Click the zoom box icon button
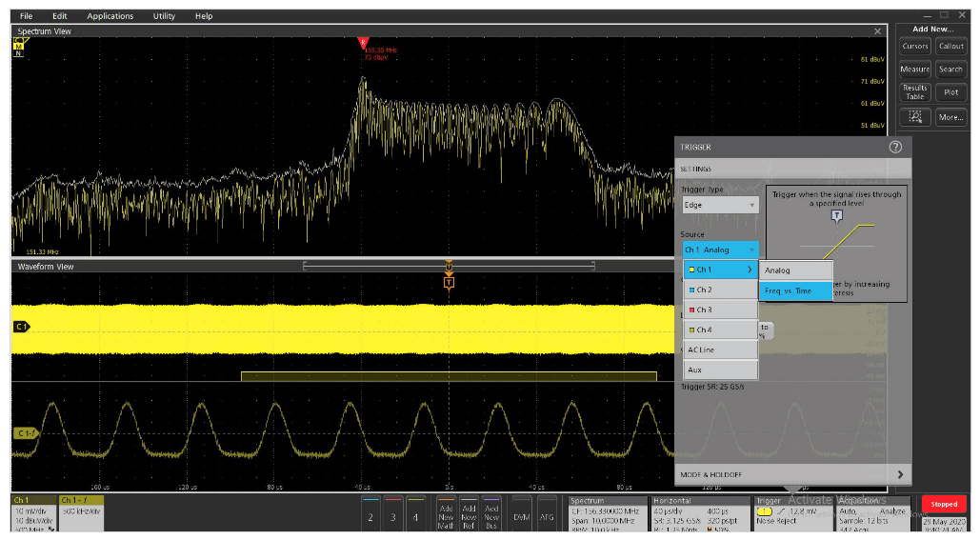The width and height of the screenshot is (980, 540). click(915, 117)
